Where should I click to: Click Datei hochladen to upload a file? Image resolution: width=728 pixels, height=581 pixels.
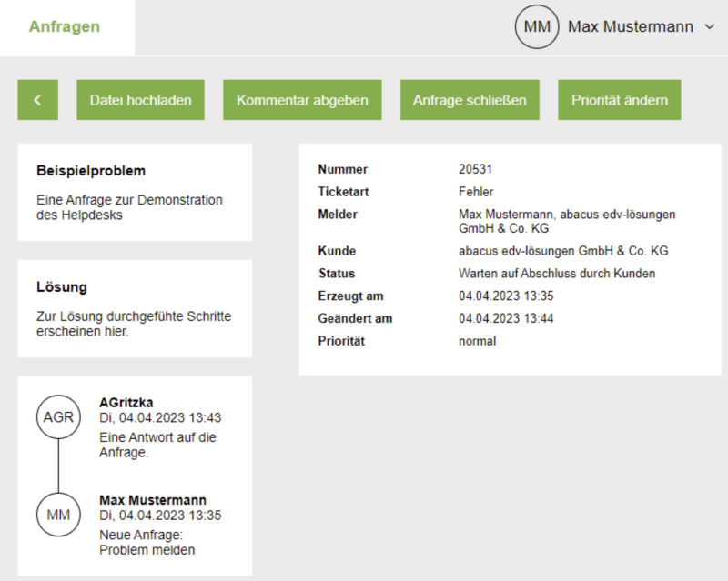coord(139,100)
